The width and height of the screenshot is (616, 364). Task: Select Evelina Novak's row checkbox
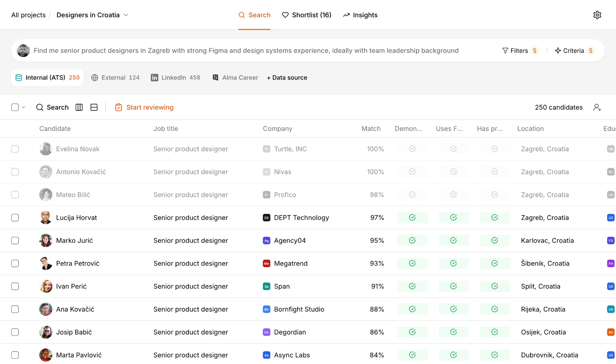pos(15,149)
